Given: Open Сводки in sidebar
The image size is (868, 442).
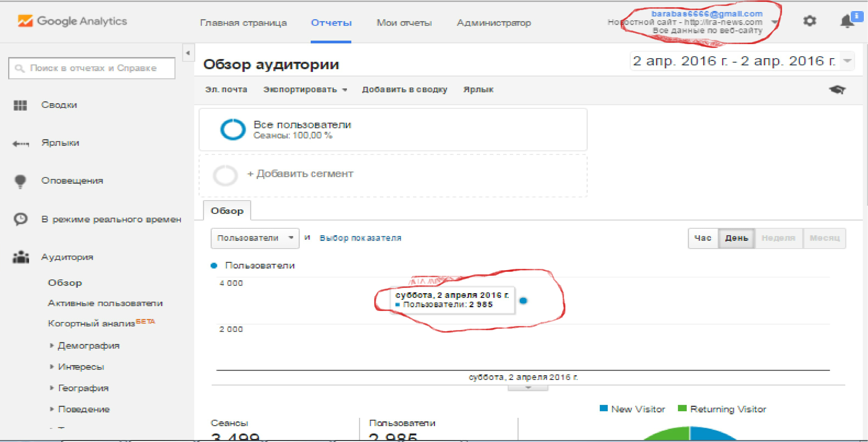Looking at the screenshot, I should coord(59,105).
